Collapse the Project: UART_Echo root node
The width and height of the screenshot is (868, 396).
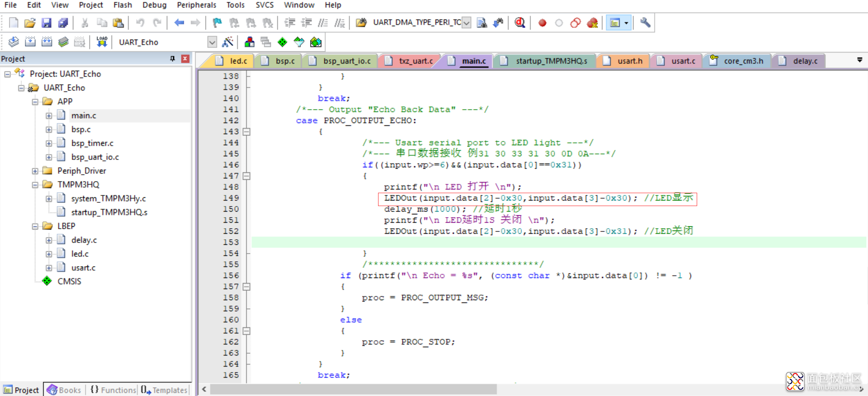7,74
